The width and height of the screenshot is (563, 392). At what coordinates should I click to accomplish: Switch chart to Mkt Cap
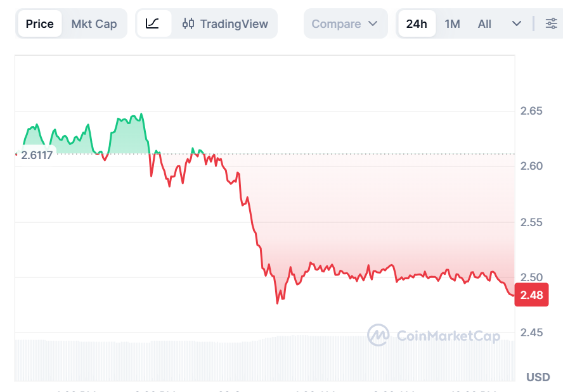(94, 24)
